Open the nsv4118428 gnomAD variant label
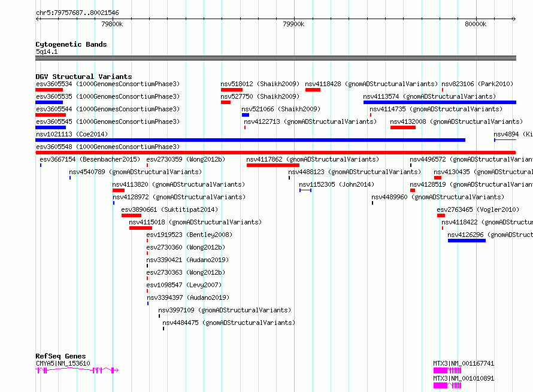 (x=371, y=84)
